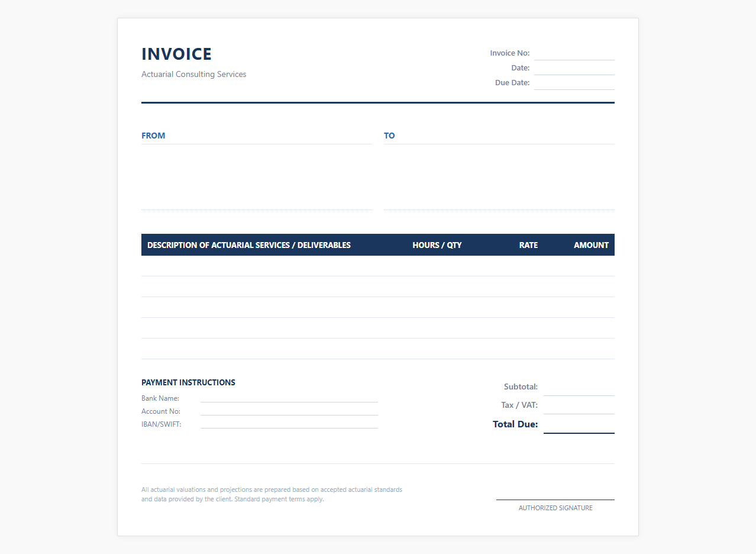
Task: Click the Subtotal value field
Action: (x=579, y=387)
